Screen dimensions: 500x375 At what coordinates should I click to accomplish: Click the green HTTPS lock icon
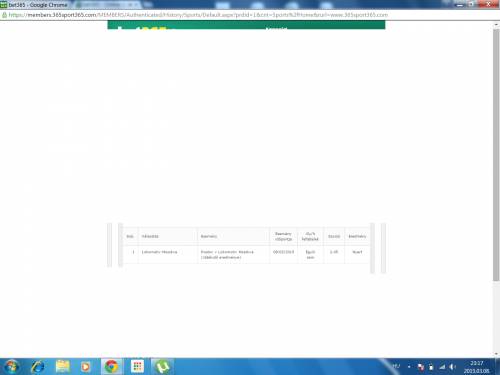4,15
